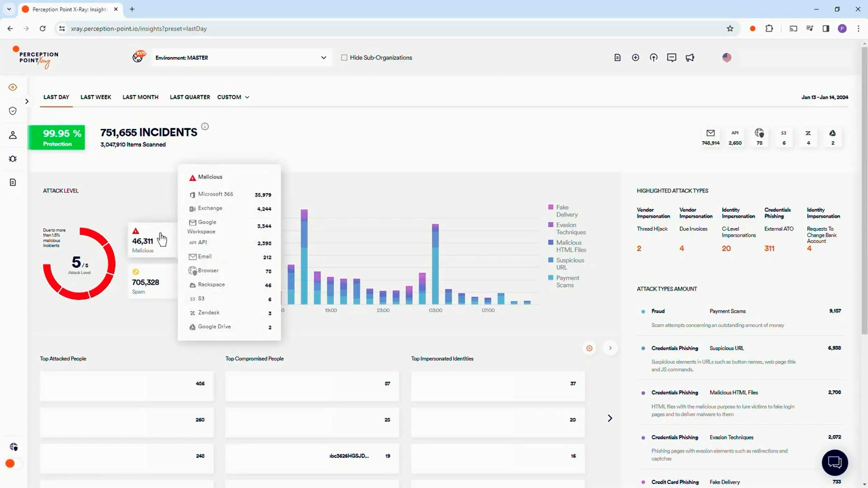Image resolution: width=868 pixels, height=488 pixels.
Task: Select the LAST DAY tab
Action: click(56, 97)
